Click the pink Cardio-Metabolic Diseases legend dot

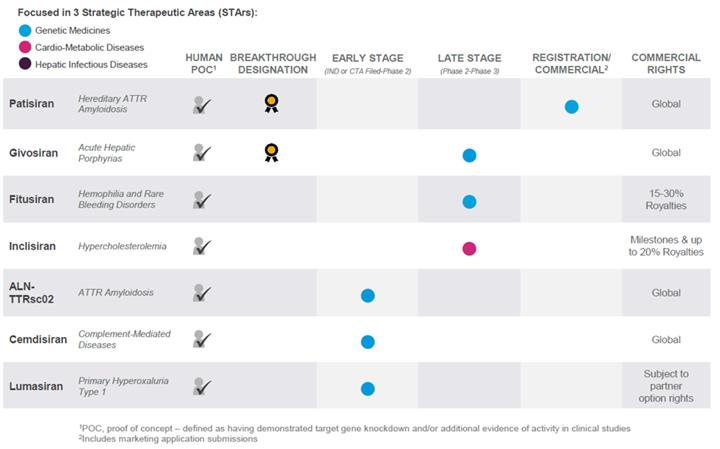coord(25,47)
